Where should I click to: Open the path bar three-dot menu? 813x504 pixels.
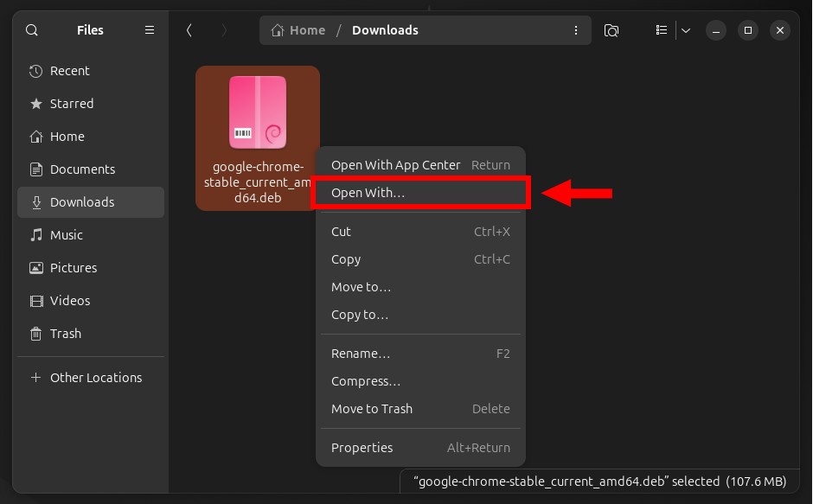[x=575, y=30]
